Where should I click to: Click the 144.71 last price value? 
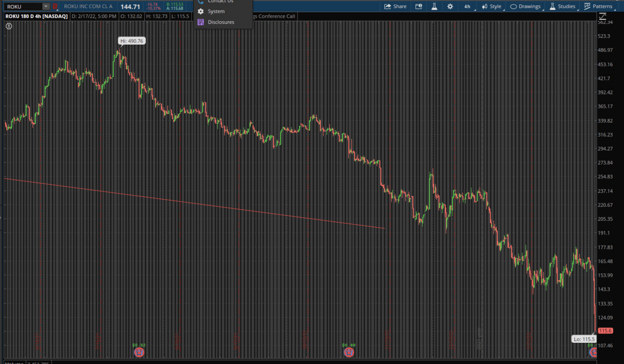tap(130, 6)
